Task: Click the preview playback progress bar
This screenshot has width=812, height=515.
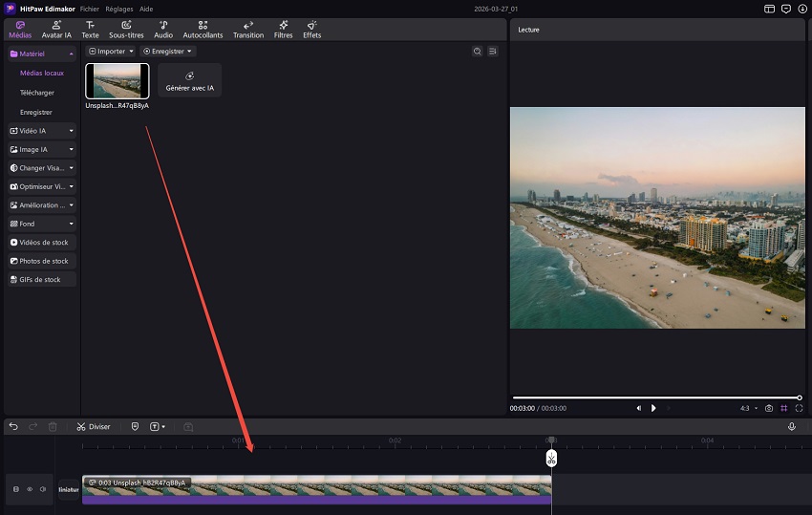Action: point(655,397)
